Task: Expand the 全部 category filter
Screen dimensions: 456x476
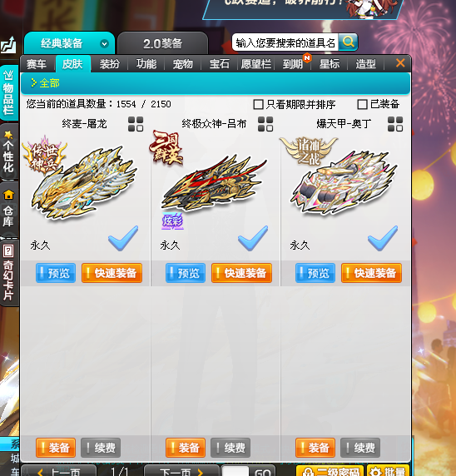Action: [46, 83]
